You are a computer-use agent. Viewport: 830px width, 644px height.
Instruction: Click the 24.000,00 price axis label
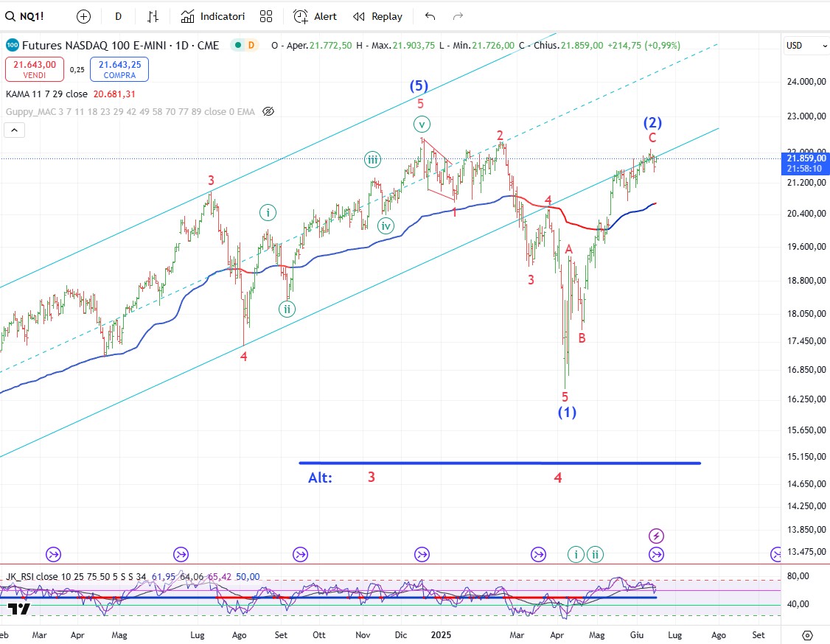point(806,82)
